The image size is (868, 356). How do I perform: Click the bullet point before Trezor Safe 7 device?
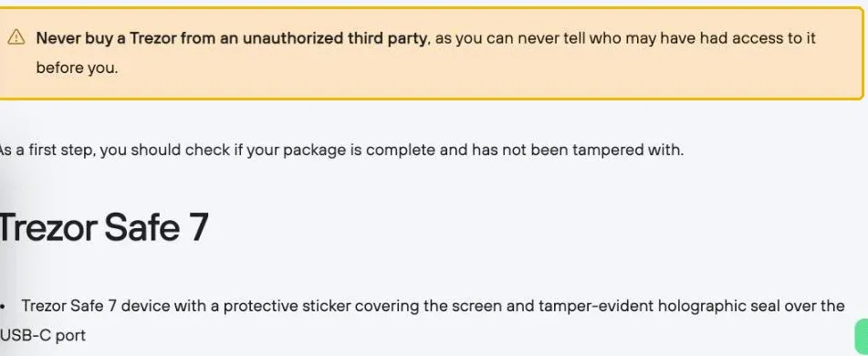click(x=2, y=306)
